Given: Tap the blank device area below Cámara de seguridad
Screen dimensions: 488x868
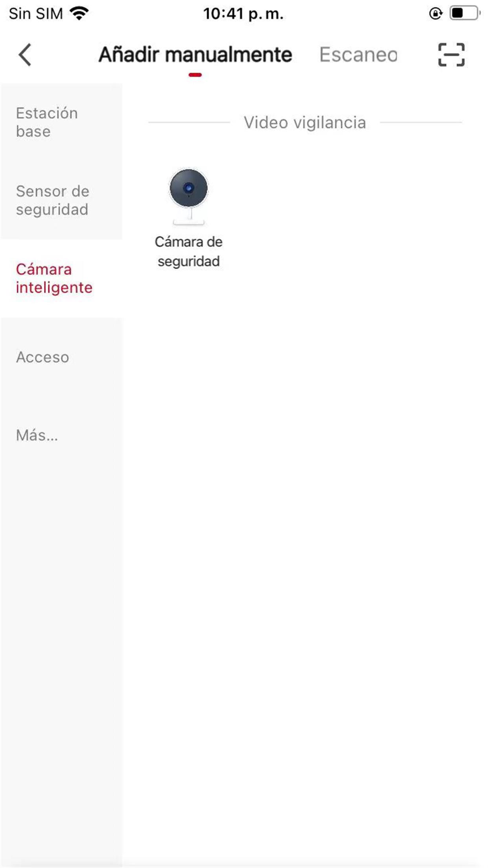Looking at the screenshot, I should pos(305,566).
